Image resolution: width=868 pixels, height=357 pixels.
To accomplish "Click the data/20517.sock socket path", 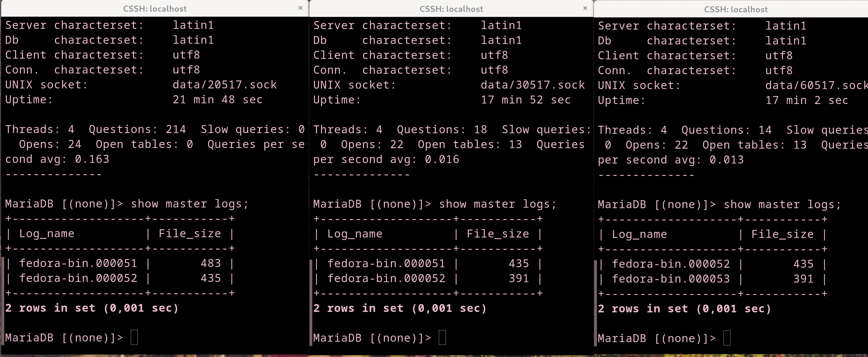I will tap(224, 84).
